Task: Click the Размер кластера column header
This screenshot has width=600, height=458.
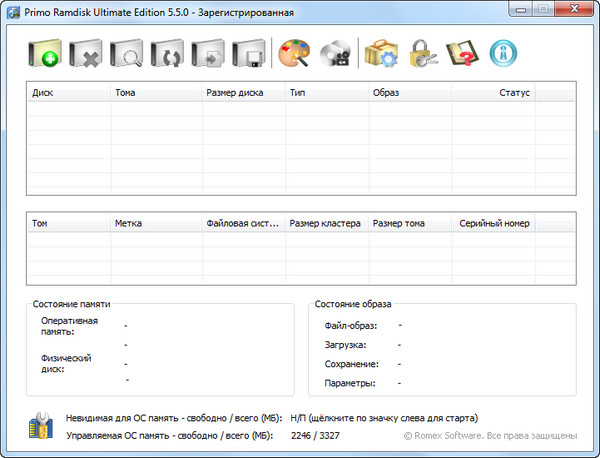Action: (x=326, y=223)
